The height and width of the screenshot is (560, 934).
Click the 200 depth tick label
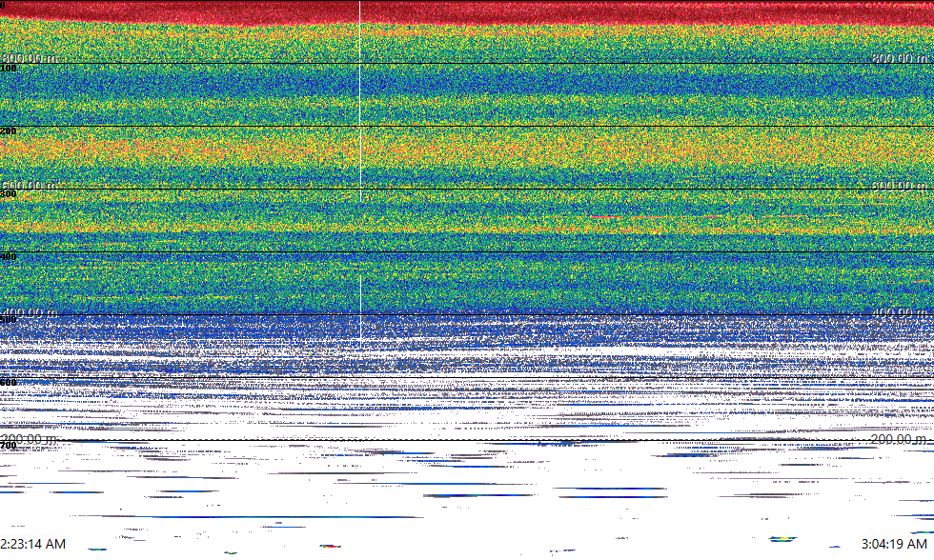pos(9,130)
